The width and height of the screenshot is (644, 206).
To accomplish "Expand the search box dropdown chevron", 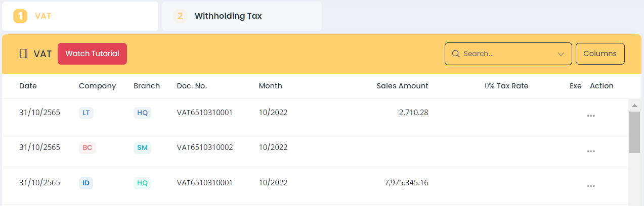I will click(x=561, y=54).
